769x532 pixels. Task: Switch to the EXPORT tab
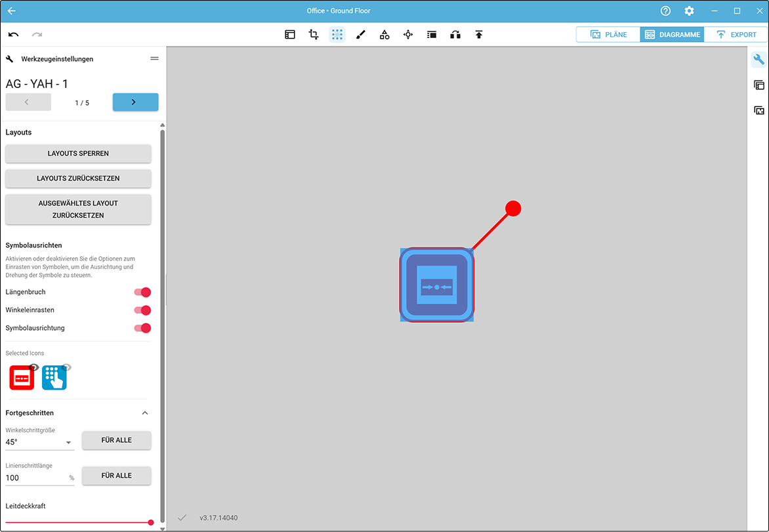(x=736, y=35)
